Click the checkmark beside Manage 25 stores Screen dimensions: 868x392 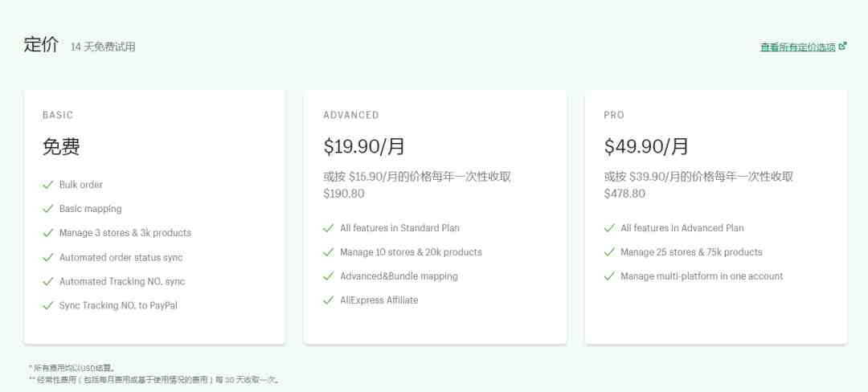coord(609,252)
